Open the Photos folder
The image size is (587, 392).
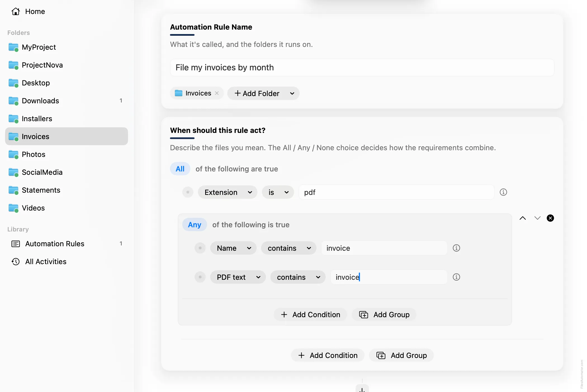click(x=67, y=154)
